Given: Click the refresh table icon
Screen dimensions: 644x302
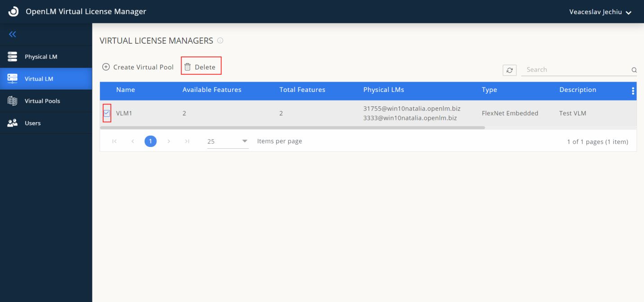Looking at the screenshot, I should pos(509,70).
